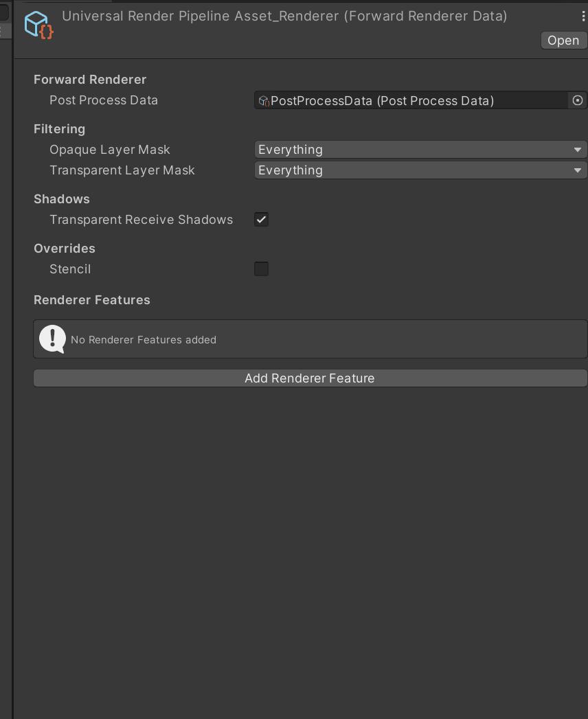Click the Shadows section header
The width and height of the screenshot is (588, 719).
[x=62, y=199]
